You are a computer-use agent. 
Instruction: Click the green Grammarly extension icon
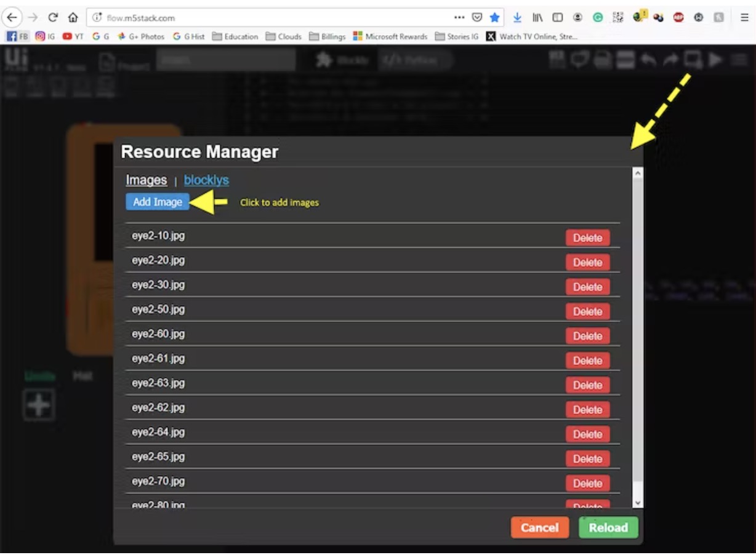tap(597, 18)
